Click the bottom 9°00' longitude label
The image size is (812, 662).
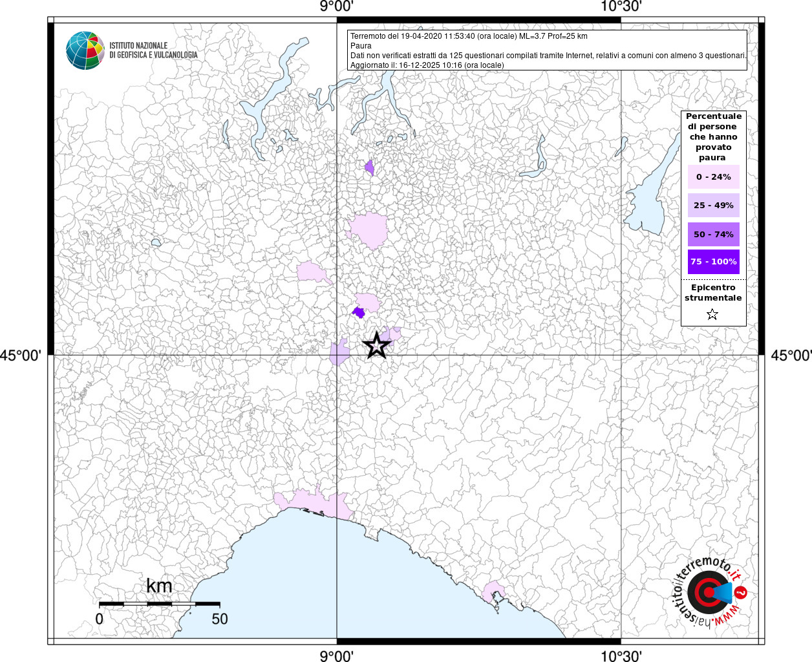[337, 656]
